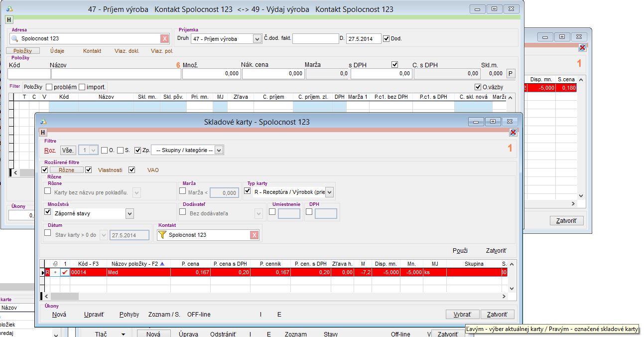Screen dimensions: 644x337
Task: Enable the Zp. filter checkbox
Action: [138, 150]
